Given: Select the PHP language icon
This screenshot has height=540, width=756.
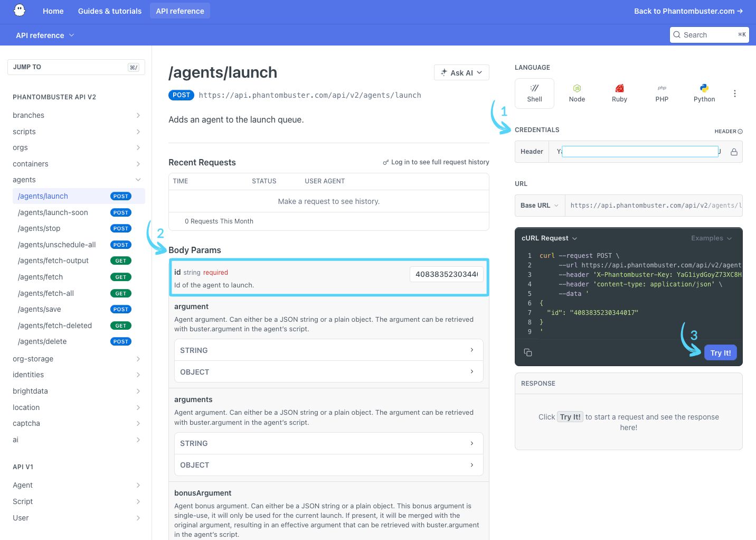Looking at the screenshot, I should (661, 93).
